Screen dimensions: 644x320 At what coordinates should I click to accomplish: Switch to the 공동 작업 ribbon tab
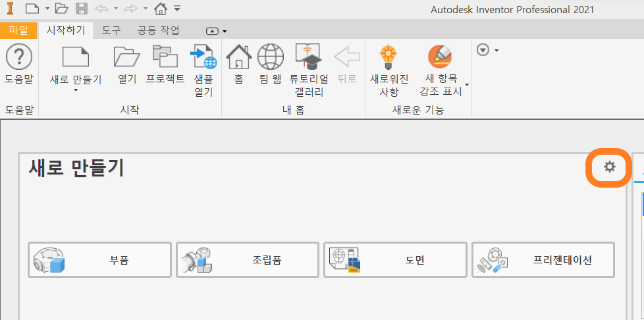point(159,30)
